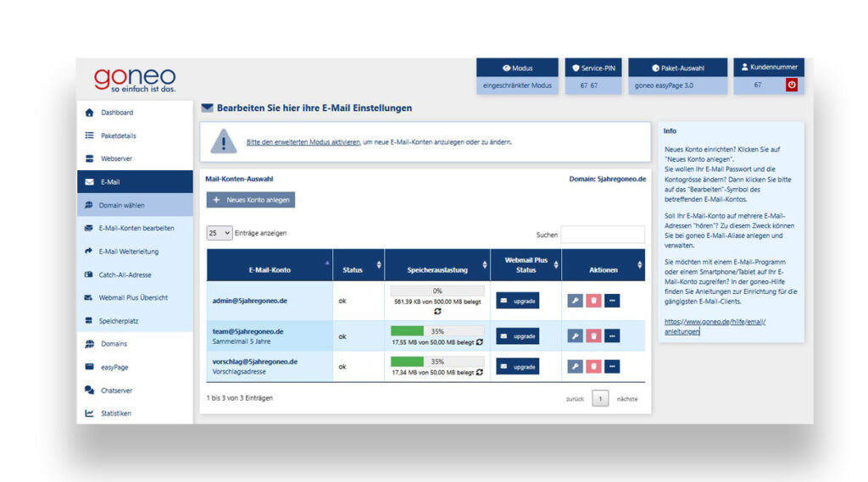Refresh storage usage for the team account
Screen dimensions: 868x482
pos(480,342)
